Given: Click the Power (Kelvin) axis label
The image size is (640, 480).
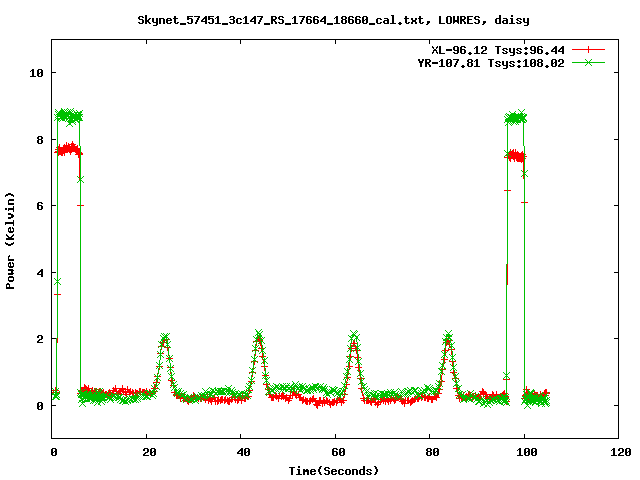Looking at the screenshot, I should (x=10, y=241).
